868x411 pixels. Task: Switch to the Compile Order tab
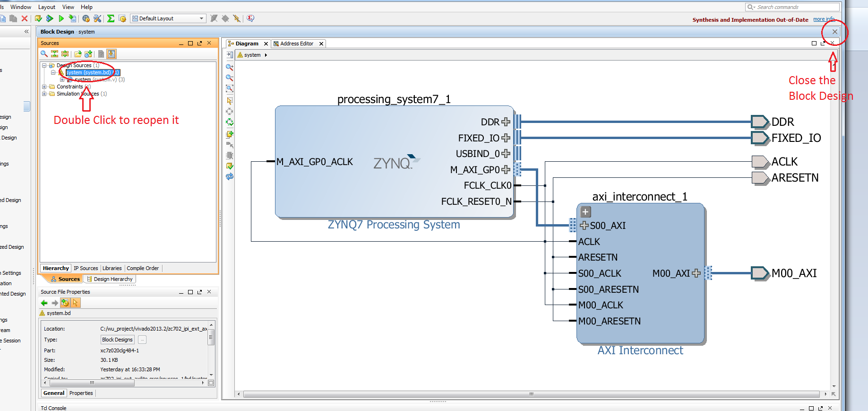pyautogui.click(x=143, y=268)
